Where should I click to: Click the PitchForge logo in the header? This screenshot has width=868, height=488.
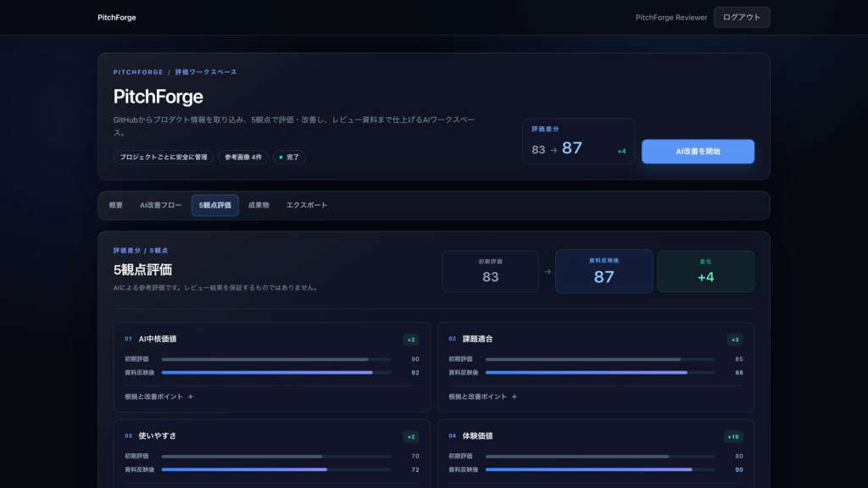117,18
